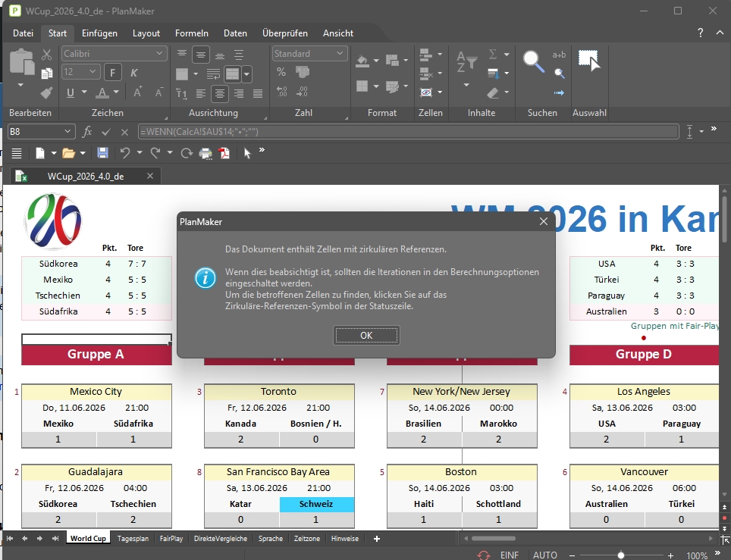Click the formula input field
The height and width of the screenshot is (560, 731).
[408, 131]
